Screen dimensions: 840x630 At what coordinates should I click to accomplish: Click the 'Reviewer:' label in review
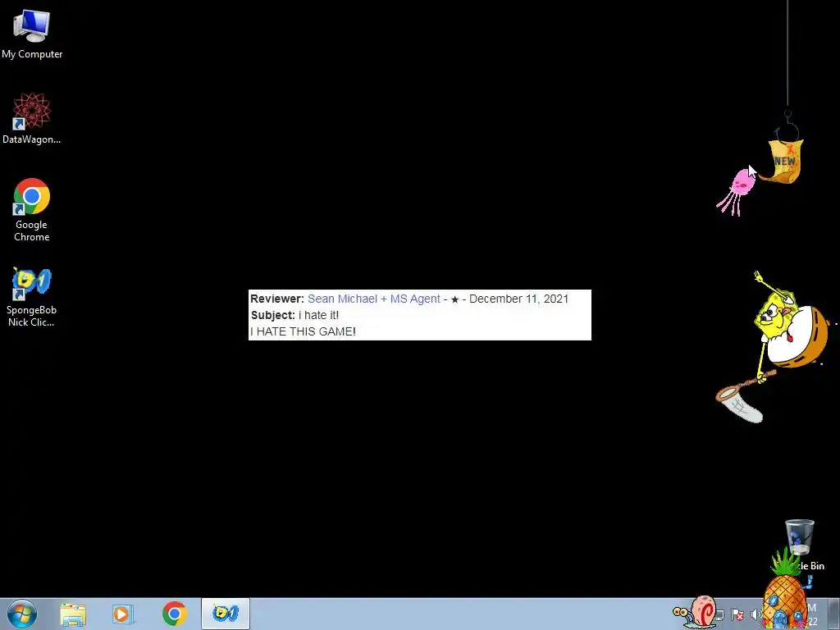[277, 299]
